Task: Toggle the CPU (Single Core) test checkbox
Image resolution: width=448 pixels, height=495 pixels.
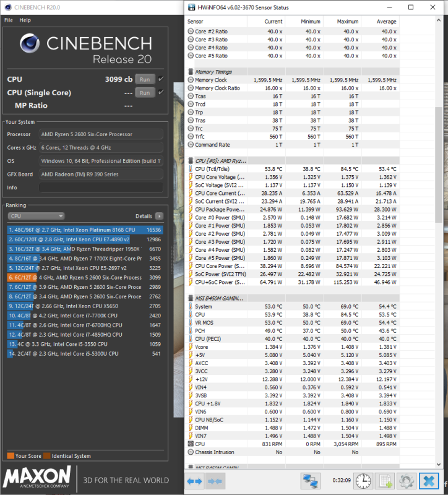Action: coord(161,92)
